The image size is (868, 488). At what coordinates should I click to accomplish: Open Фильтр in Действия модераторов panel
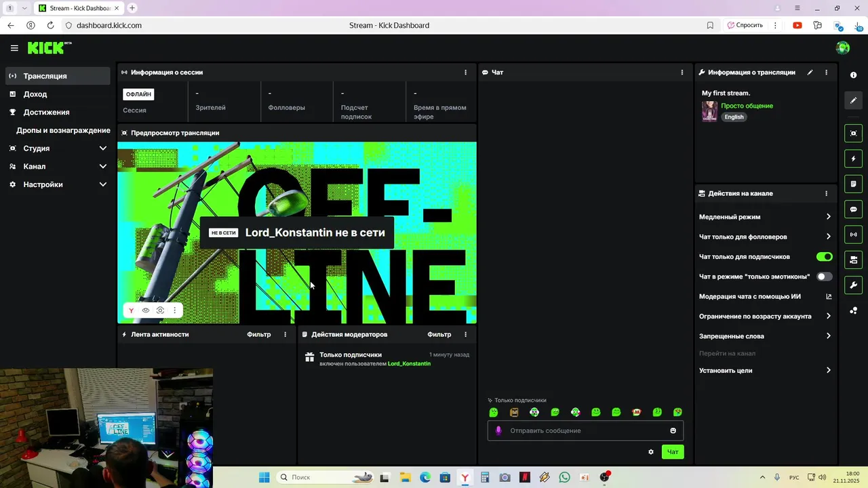tap(439, 335)
